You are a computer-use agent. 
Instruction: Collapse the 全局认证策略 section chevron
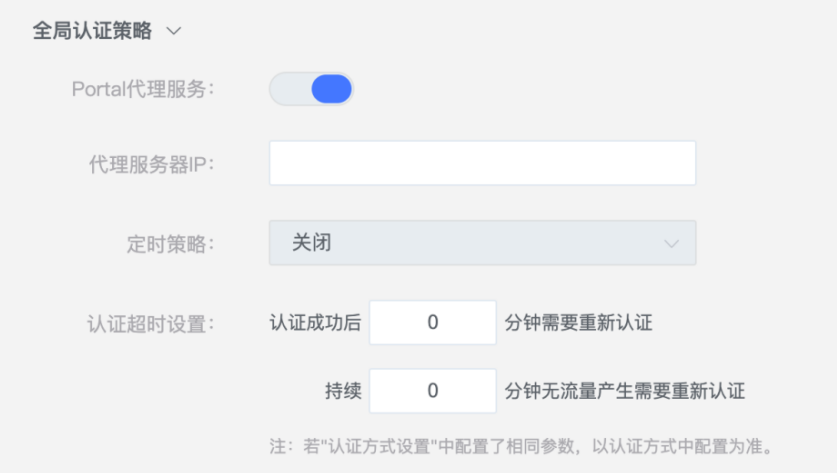tap(173, 31)
